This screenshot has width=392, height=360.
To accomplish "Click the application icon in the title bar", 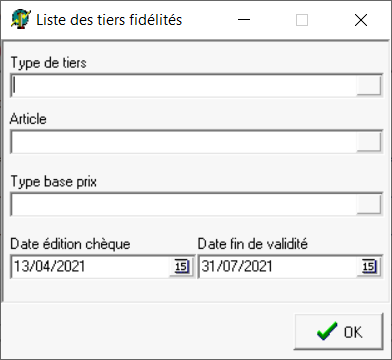I will pyautogui.click(x=21, y=19).
